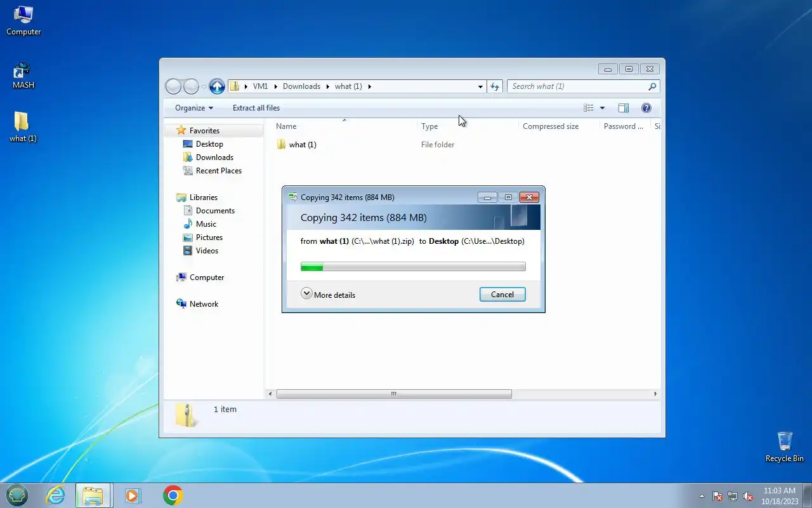Click File folder type cell

coord(438,145)
